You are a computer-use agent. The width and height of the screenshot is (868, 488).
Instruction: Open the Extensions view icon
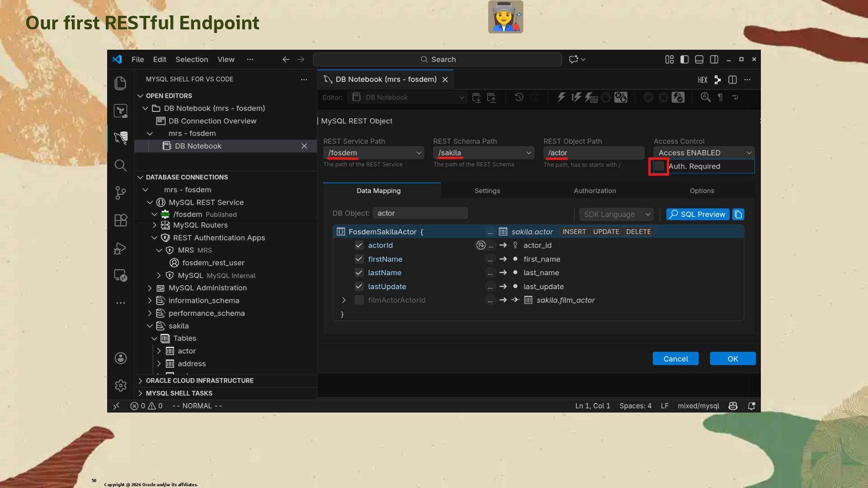click(x=120, y=221)
